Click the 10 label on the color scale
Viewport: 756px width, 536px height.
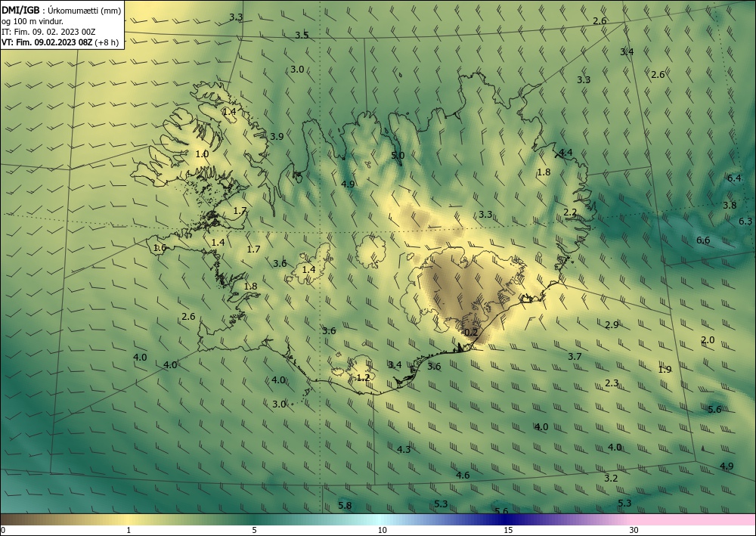(x=383, y=531)
